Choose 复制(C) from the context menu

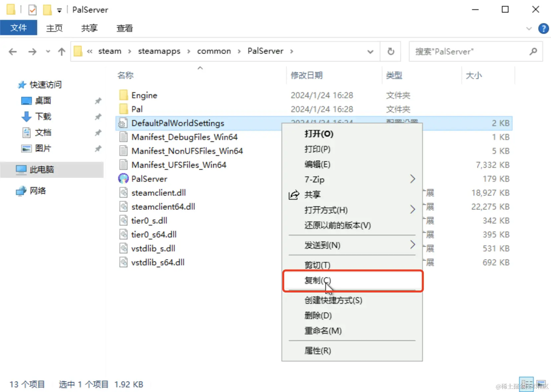pyautogui.click(x=352, y=281)
